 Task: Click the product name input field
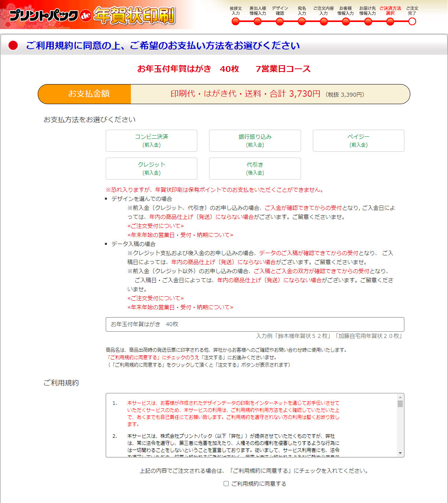[255, 324]
